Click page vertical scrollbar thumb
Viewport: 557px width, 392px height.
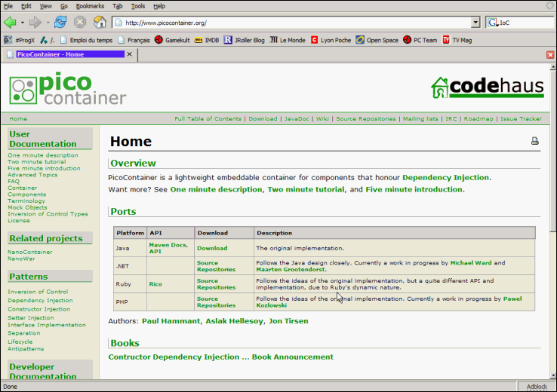[x=553, y=151]
